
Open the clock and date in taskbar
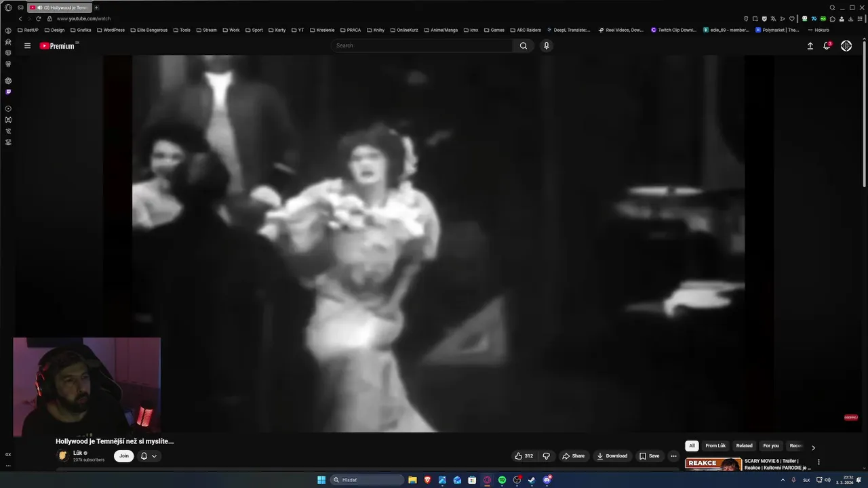[844, 480]
